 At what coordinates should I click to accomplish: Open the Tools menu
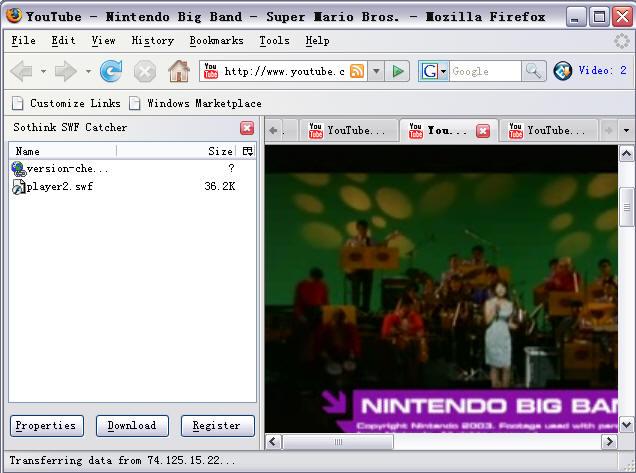275,41
